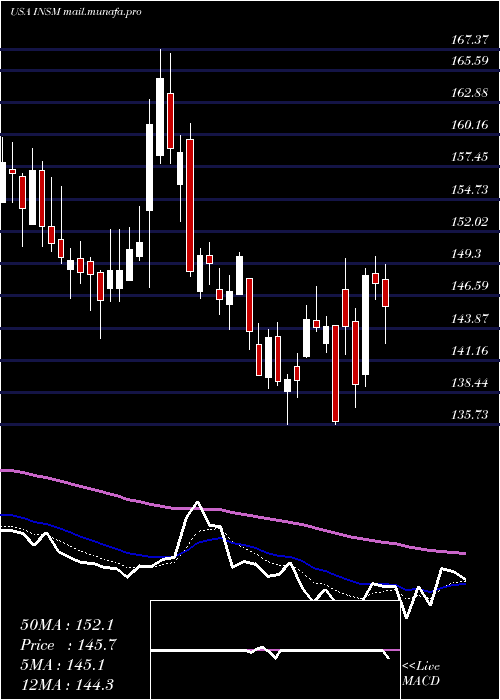Click the '<<Live MACD' label
Screen dimensions: 500x700
point(421,674)
